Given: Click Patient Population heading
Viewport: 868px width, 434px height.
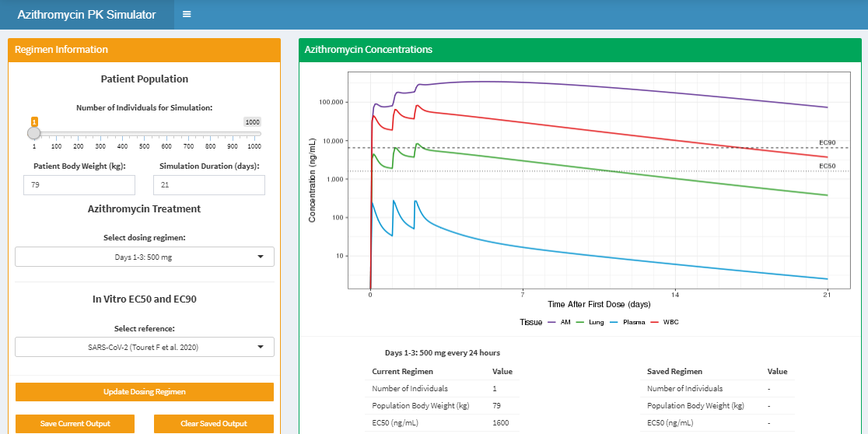Looking at the screenshot, I should pyautogui.click(x=145, y=79).
